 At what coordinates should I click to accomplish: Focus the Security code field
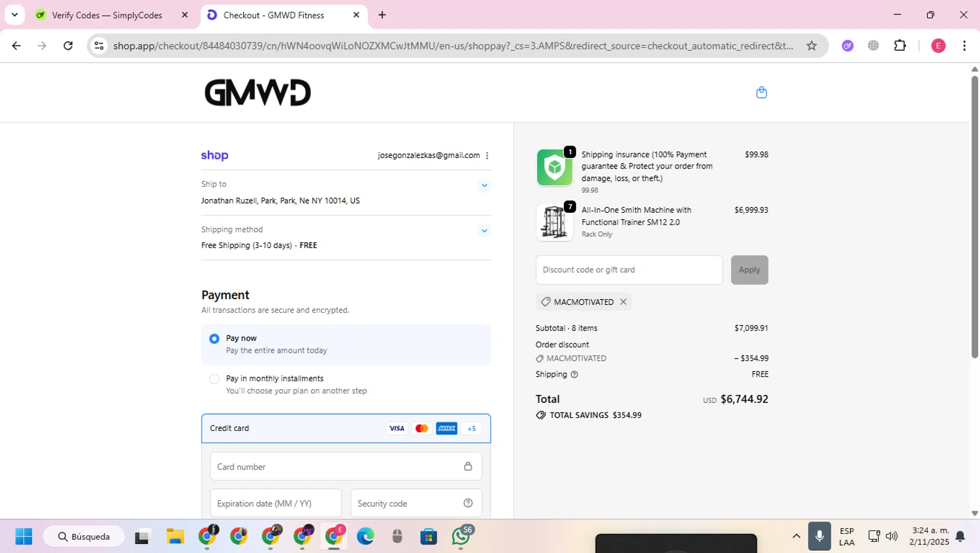(416, 503)
